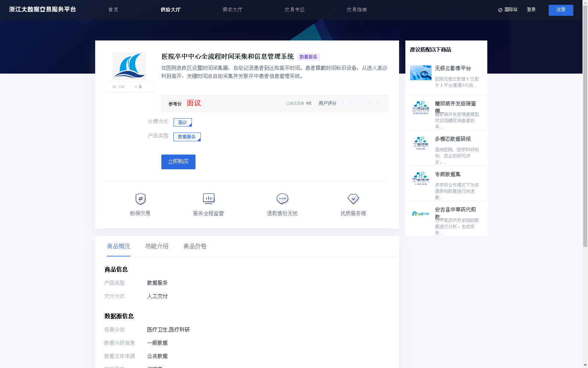Go to 首页 in top navigation
The image size is (588, 368).
pyautogui.click(x=113, y=10)
